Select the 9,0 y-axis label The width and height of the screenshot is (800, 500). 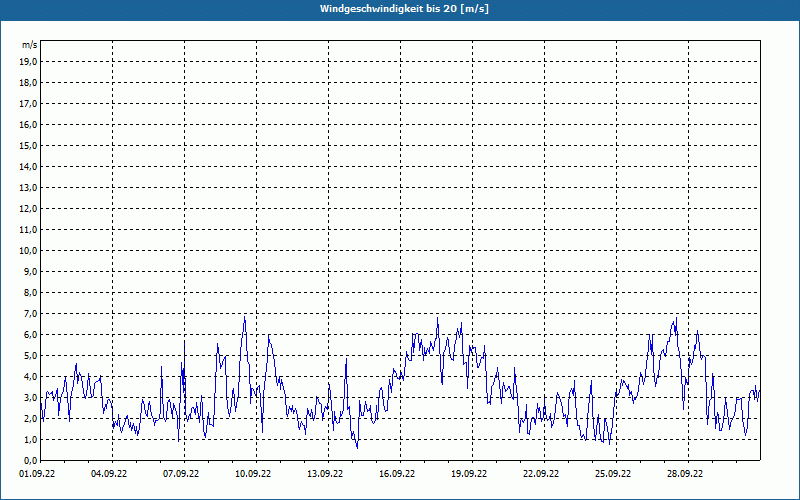tap(31, 271)
